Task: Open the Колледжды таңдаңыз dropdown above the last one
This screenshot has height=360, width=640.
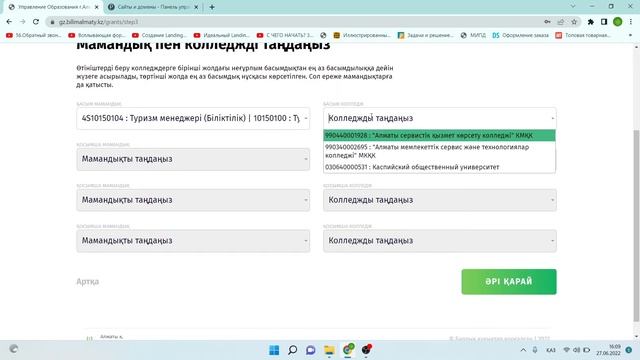Action: (x=440, y=200)
